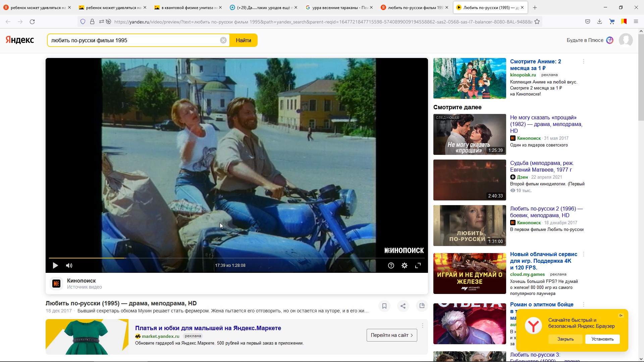The image size is (644, 362).
Task: Open the shopping cart extension icon
Action: click(x=612, y=22)
